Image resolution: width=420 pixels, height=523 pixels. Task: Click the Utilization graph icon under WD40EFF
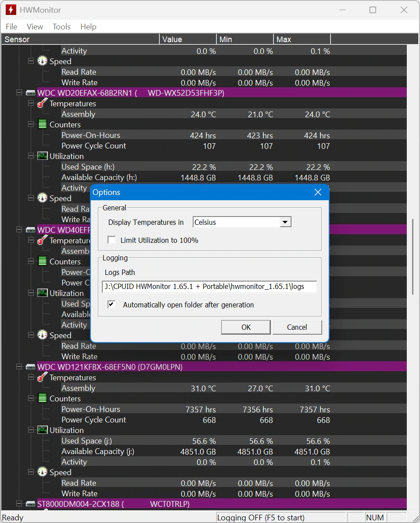coord(42,293)
